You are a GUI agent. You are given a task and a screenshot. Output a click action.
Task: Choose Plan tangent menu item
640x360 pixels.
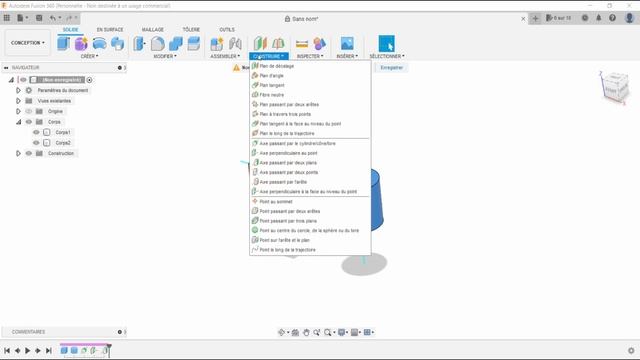[x=310, y=85]
